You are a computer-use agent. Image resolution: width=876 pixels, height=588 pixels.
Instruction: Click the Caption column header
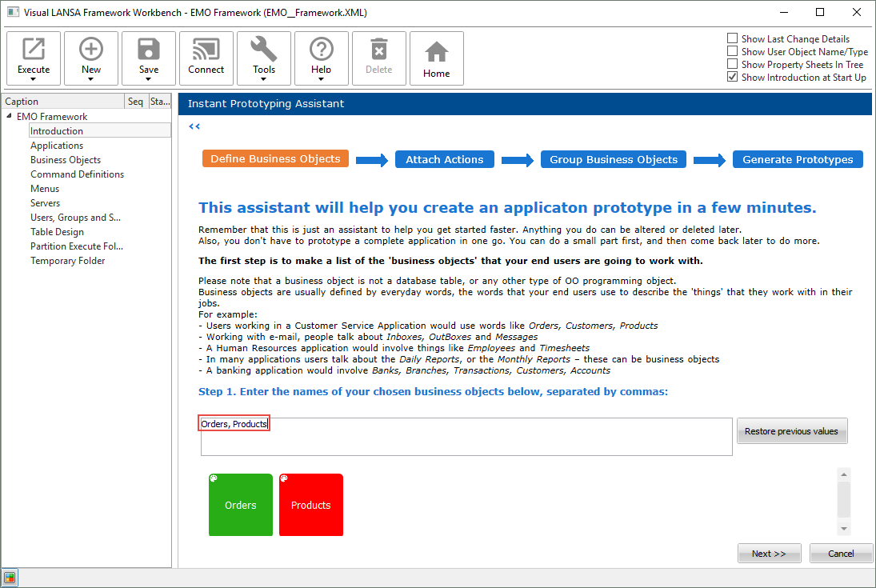(x=62, y=101)
